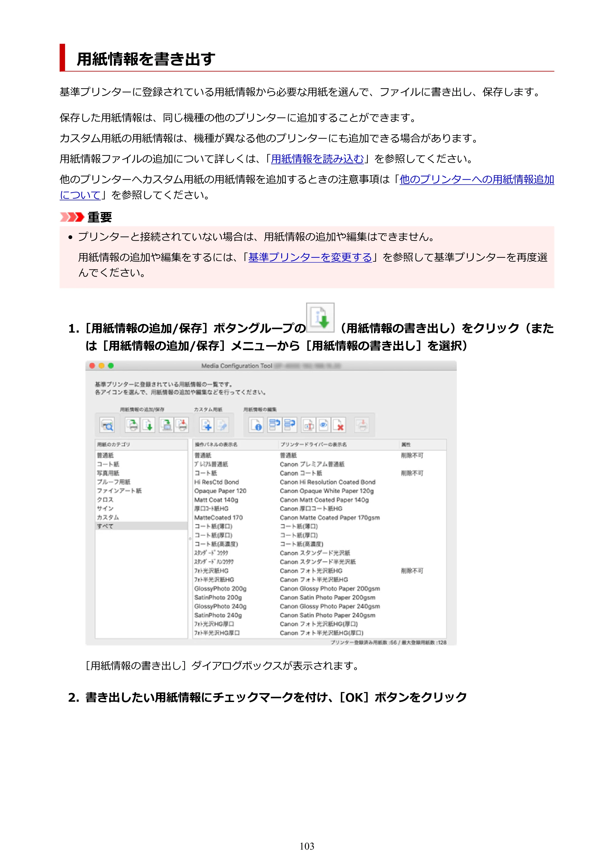Select Canon Satin Photo Paper 200gsm entry
614x868 pixels.
pos(328,597)
